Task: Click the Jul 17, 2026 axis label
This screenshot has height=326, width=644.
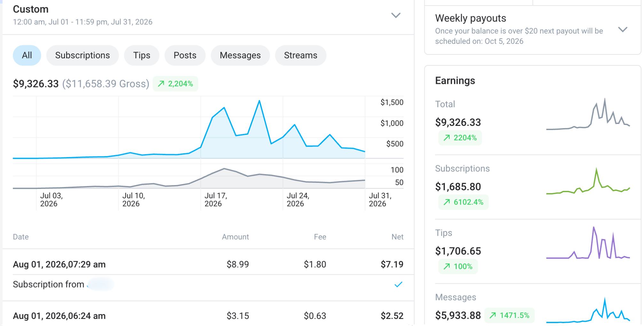Action: 216,200
